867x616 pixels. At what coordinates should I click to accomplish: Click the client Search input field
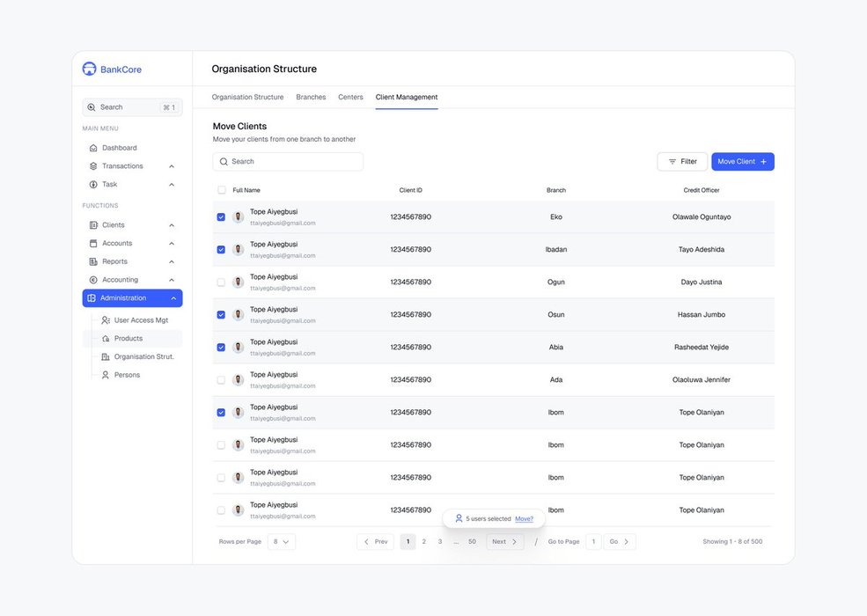click(x=288, y=162)
